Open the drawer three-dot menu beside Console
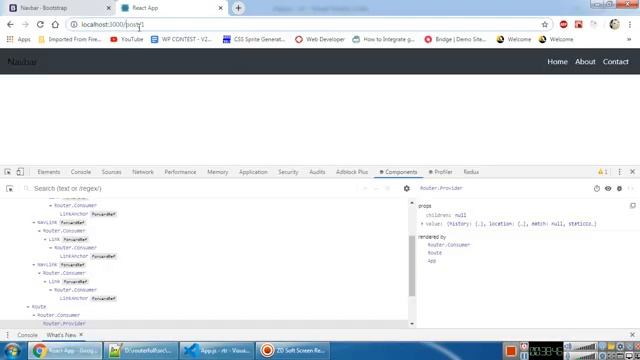Viewport: 640px width, 360px height. click(7, 335)
